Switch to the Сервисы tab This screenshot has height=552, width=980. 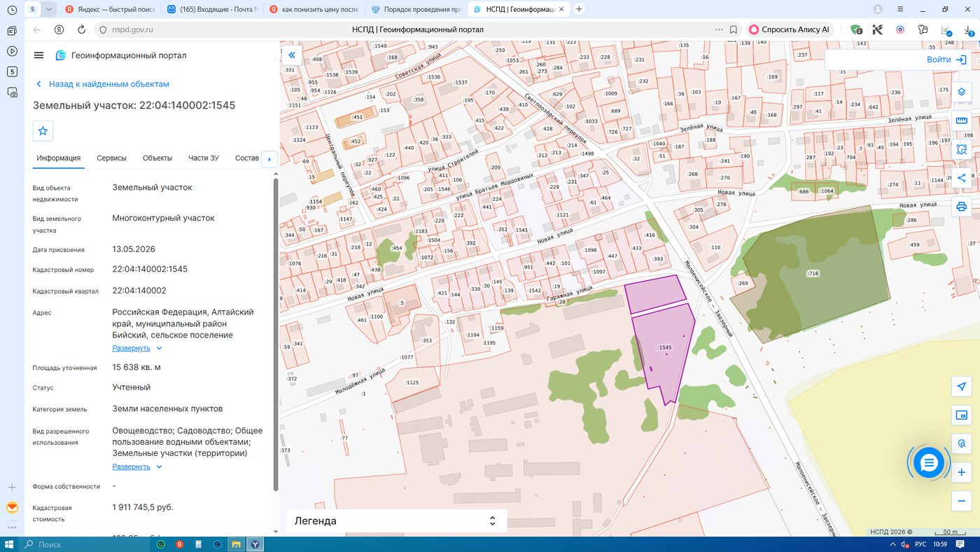(x=112, y=158)
